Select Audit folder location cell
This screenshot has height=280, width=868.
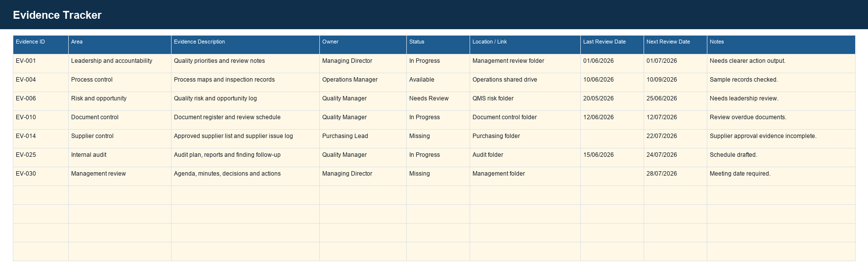click(x=525, y=157)
